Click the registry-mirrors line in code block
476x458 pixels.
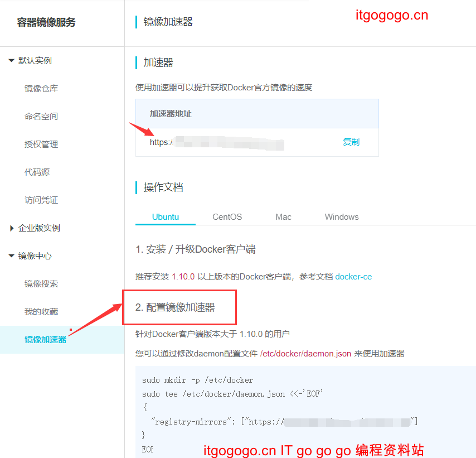click(x=284, y=422)
